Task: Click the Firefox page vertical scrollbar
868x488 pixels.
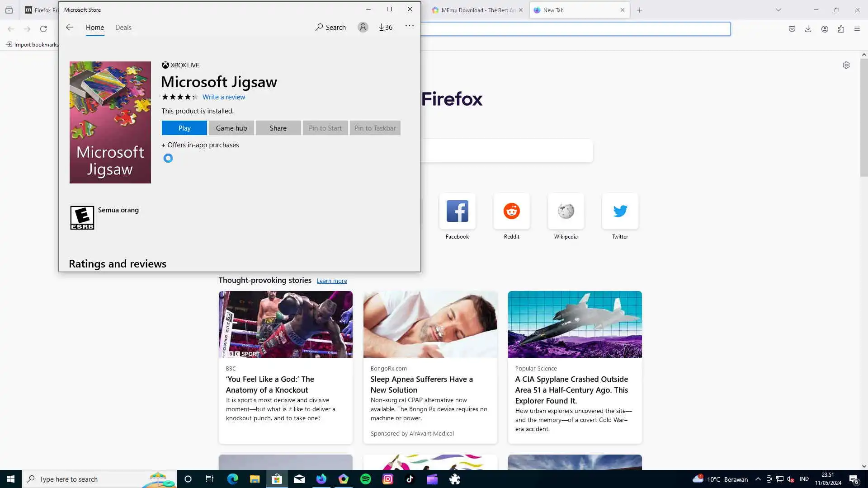Action: click(x=864, y=117)
